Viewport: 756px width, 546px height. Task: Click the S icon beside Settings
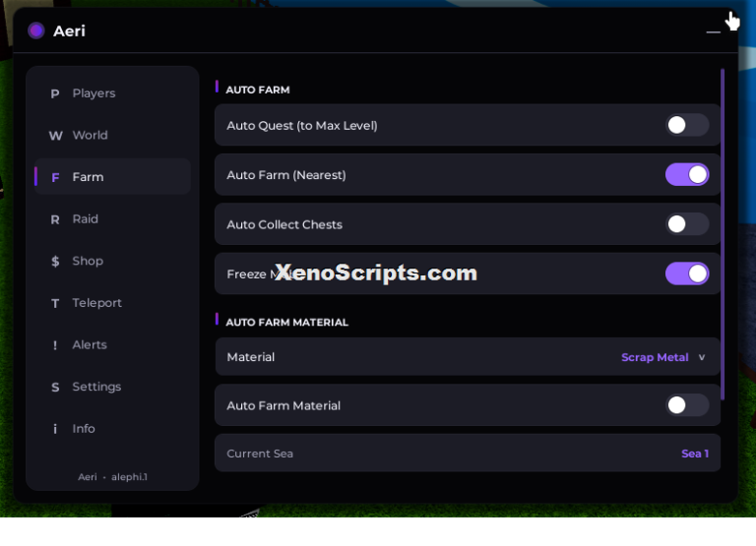pyautogui.click(x=55, y=387)
